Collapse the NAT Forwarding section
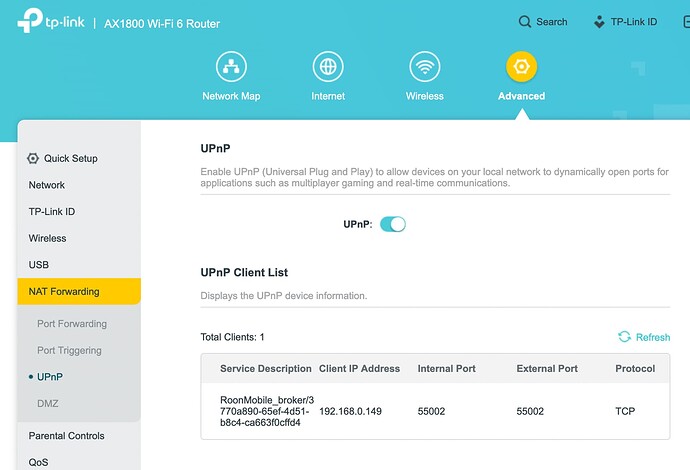The height and width of the screenshot is (470, 690). point(79,291)
